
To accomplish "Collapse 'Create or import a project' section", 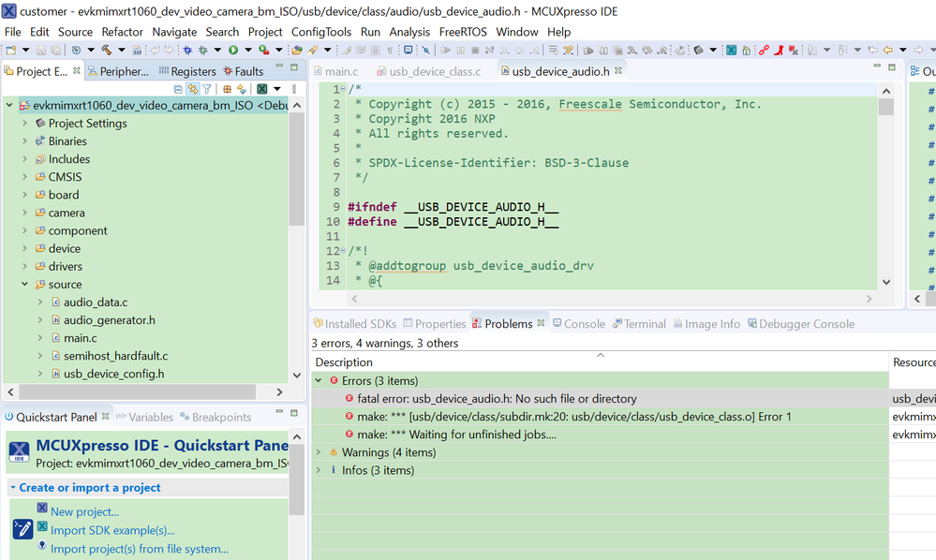I will (12, 487).
